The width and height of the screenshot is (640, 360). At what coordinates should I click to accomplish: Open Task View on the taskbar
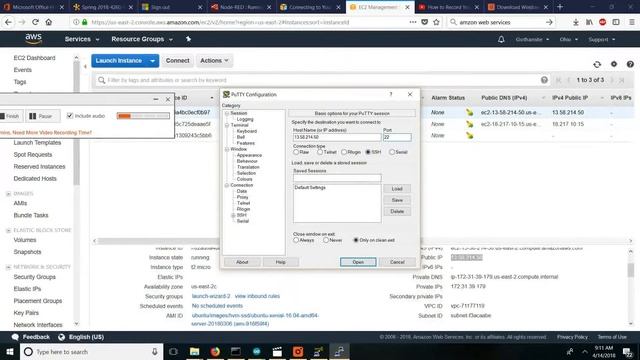pyautogui.click(x=173, y=351)
